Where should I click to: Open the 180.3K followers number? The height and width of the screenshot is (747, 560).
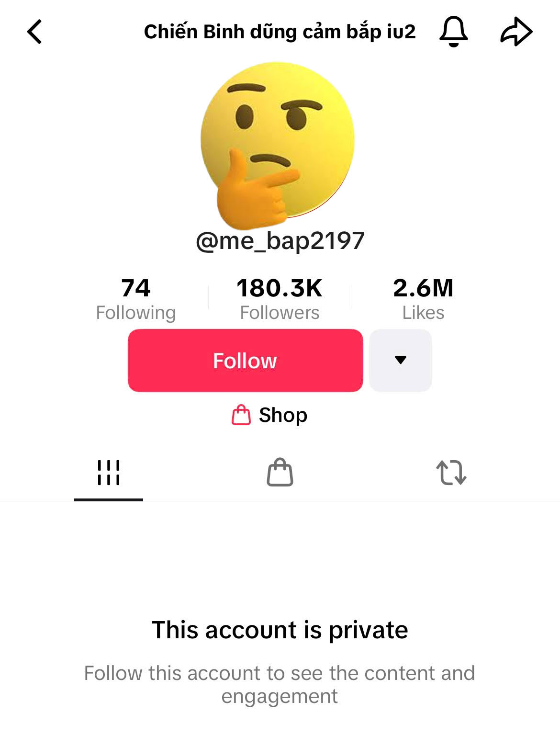click(280, 288)
